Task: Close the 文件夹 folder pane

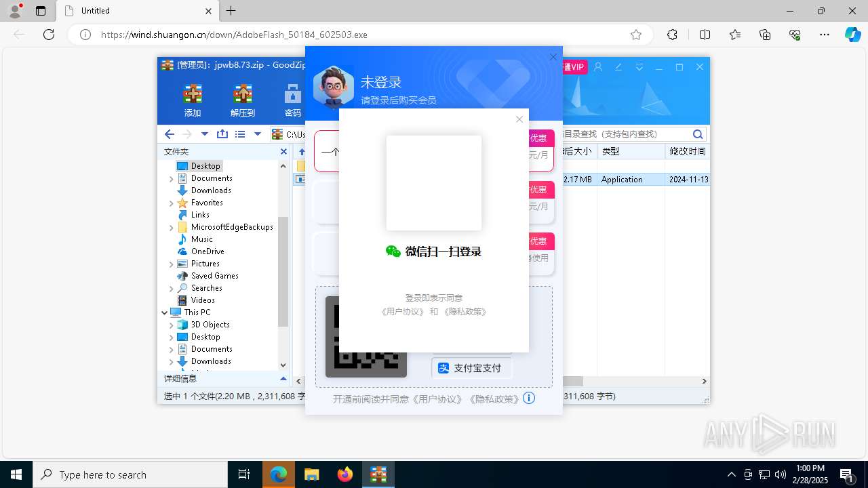Action: [x=283, y=152]
